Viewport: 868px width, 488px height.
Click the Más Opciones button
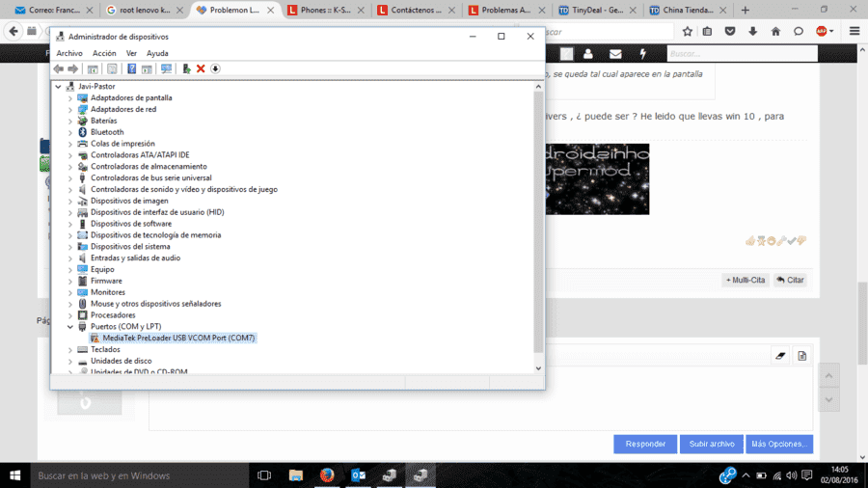[779, 444]
